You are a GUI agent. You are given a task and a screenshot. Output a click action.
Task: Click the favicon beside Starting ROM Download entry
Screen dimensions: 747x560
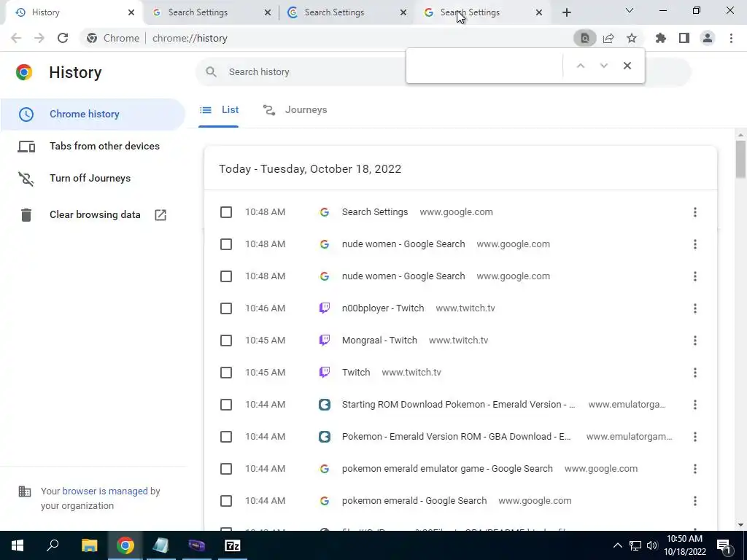coord(325,405)
